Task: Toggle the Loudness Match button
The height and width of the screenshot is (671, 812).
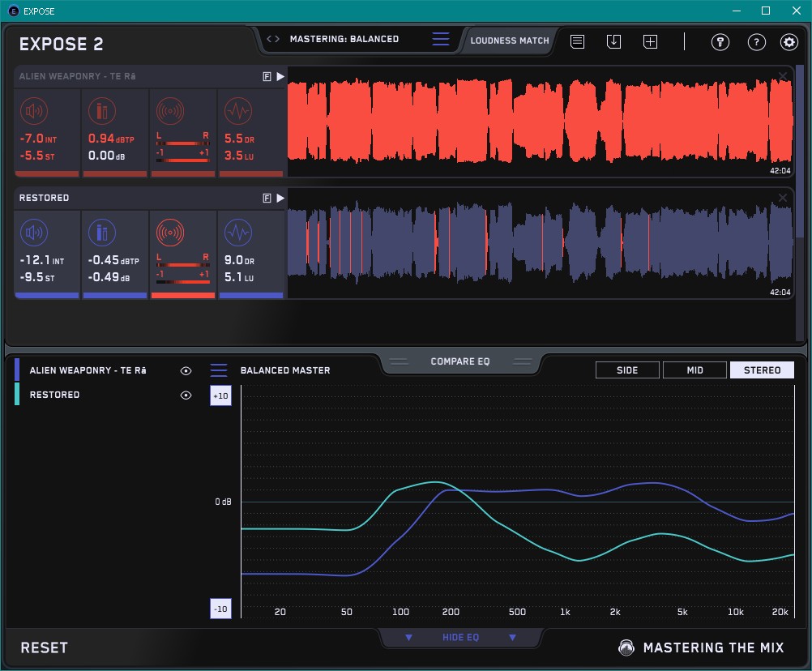Action: coord(509,40)
